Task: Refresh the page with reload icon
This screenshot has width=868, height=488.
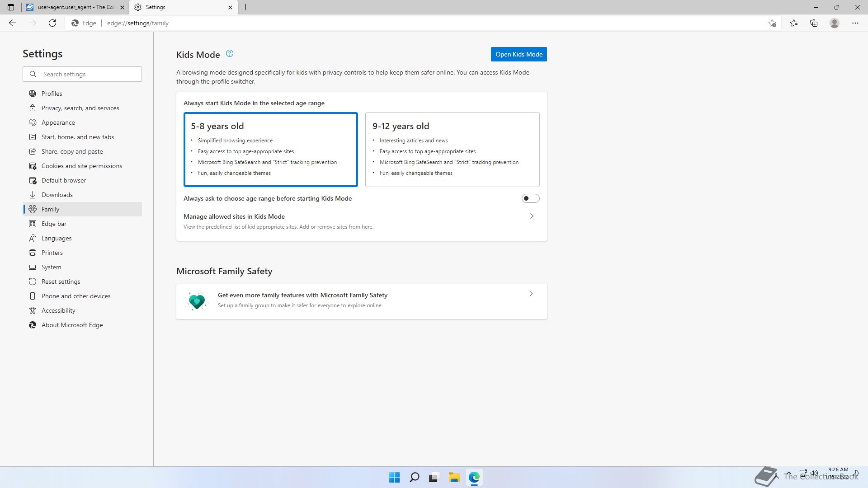Action: [x=52, y=23]
